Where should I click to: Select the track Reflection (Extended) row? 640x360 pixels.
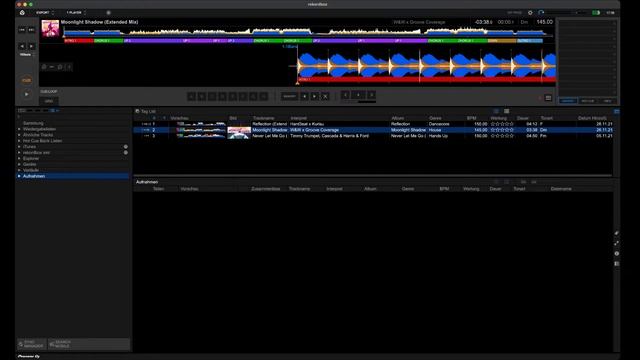coord(373,124)
